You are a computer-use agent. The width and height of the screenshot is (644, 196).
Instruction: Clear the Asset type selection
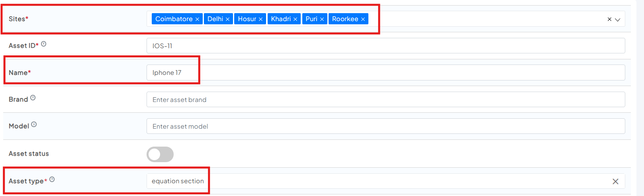pos(615,181)
